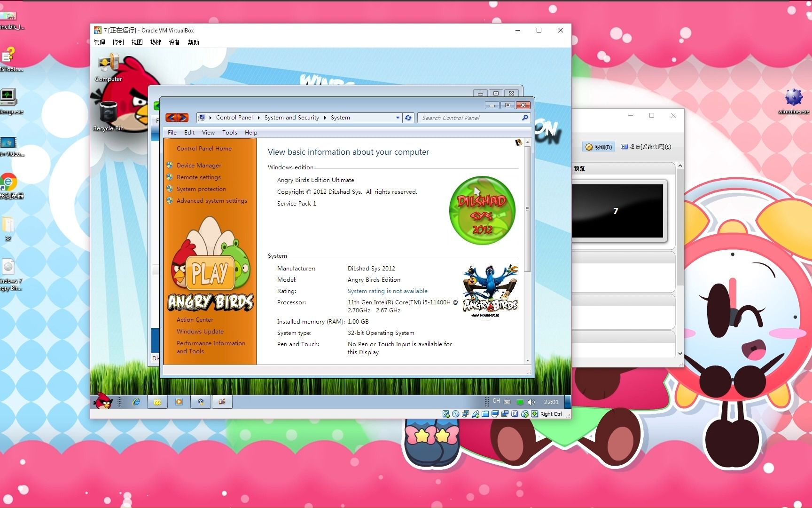Open the guest Computer desktop icon
Viewport: 812px width, 508px height.
click(x=109, y=68)
